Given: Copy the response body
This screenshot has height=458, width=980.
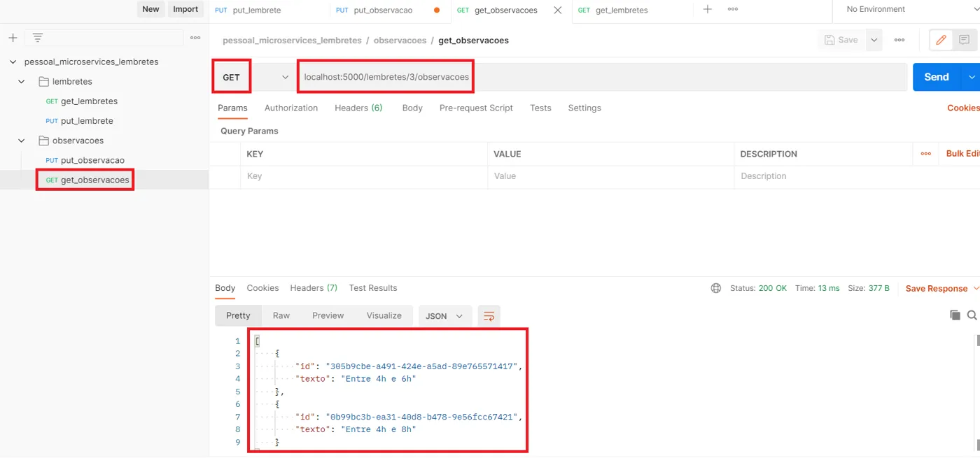Looking at the screenshot, I should [x=955, y=315].
